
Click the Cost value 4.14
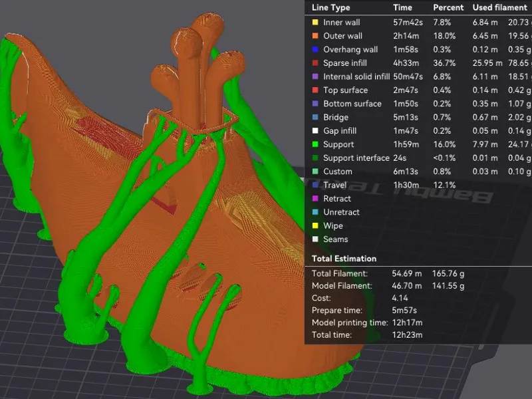tap(400, 298)
